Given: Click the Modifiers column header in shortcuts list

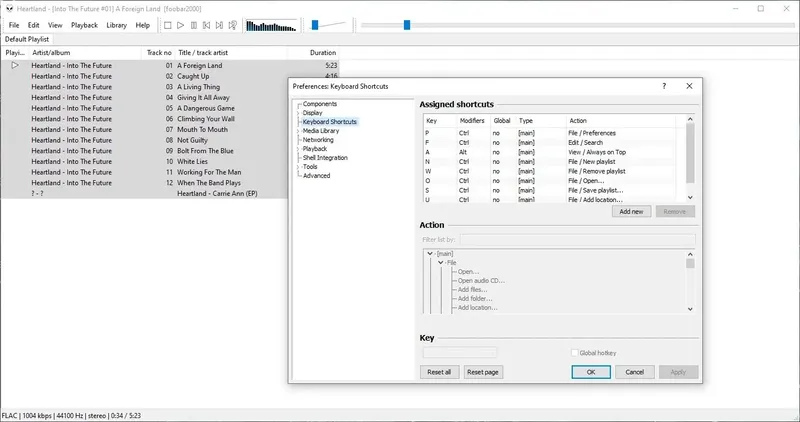Looking at the screenshot, I should (473, 121).
